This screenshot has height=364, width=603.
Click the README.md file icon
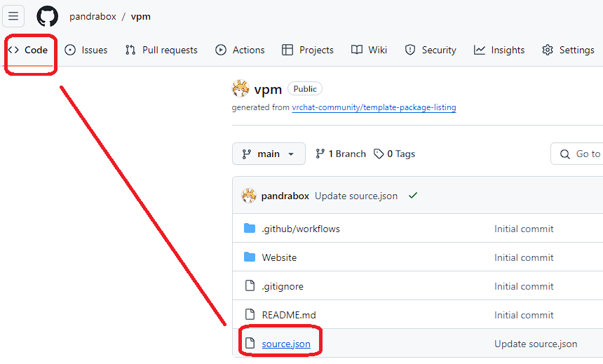tap(250, 315)
